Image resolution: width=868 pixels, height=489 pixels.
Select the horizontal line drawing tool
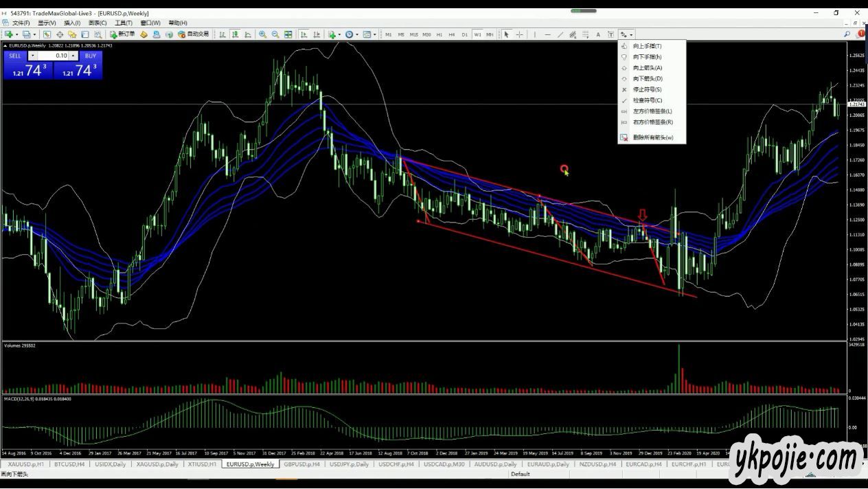[x=547, y=34]
